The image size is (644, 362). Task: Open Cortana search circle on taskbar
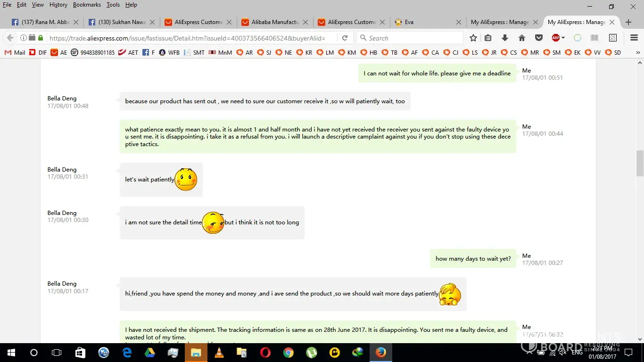[34, 353]
